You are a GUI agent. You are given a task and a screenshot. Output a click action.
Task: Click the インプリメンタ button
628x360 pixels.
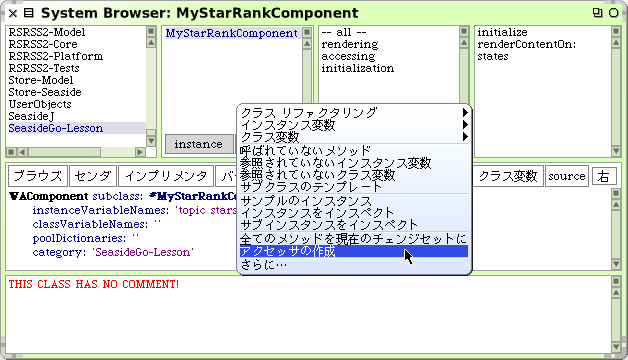(166, 176)
